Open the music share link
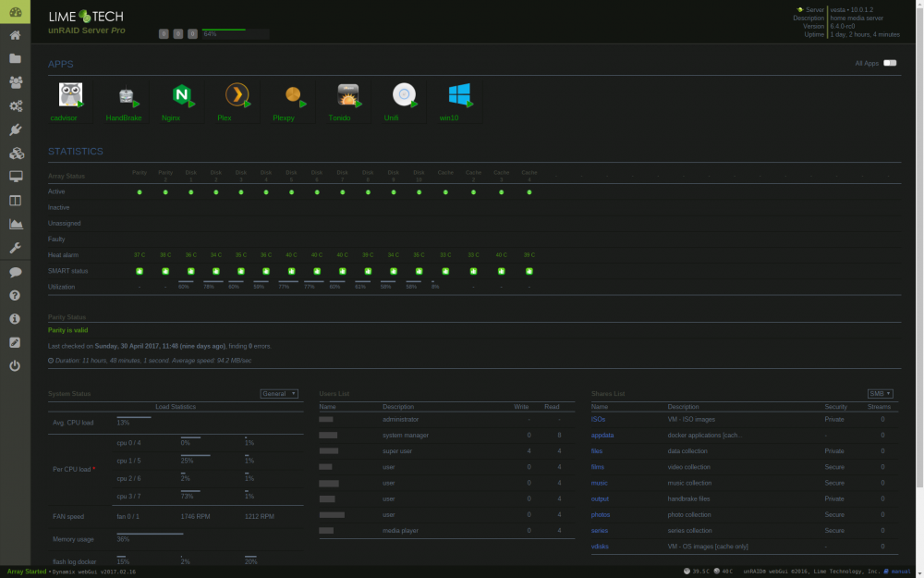The width and height of the screenshot is (924, 578). [x=600, y=483]
